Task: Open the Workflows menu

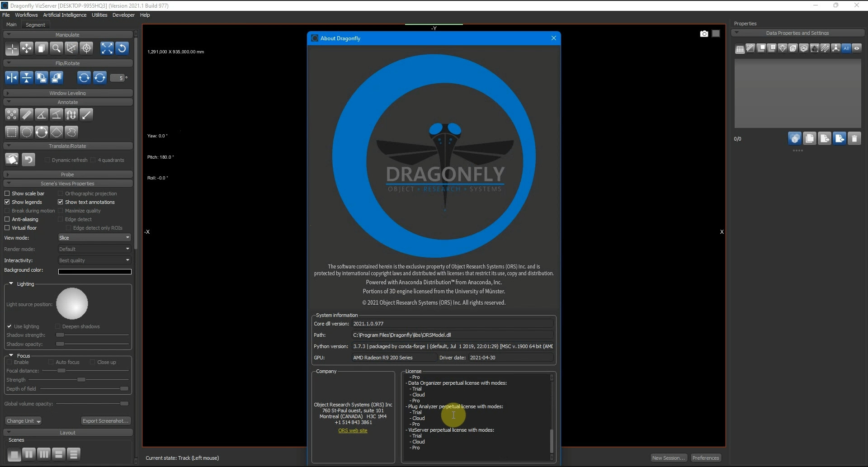Action: (x=26, y=15)
